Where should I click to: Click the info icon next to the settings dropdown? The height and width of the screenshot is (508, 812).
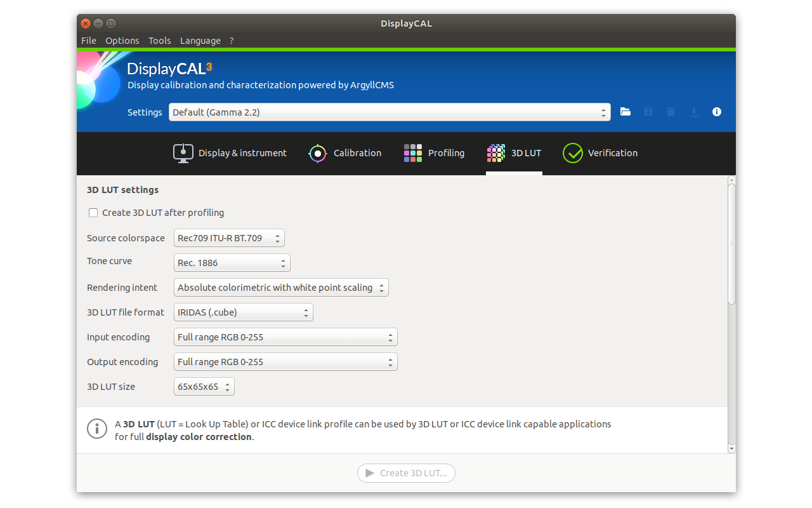coord(716,111)
